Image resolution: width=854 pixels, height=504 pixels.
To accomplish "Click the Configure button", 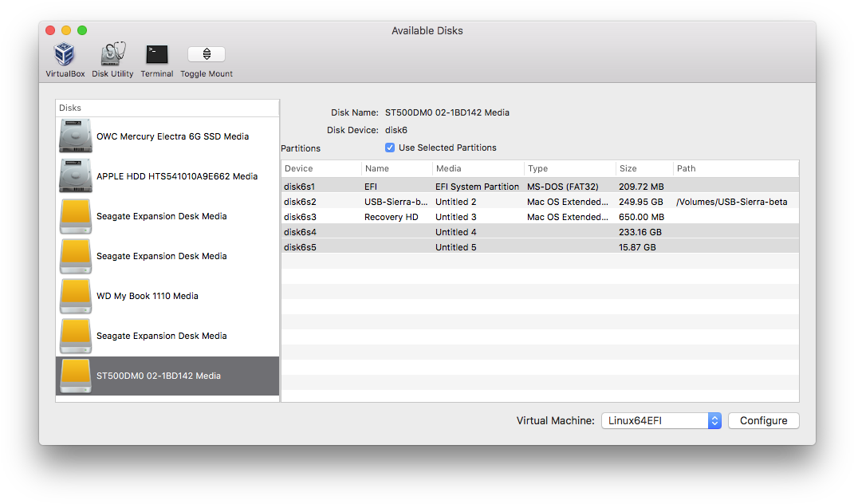I will click(x=762, y=420).
